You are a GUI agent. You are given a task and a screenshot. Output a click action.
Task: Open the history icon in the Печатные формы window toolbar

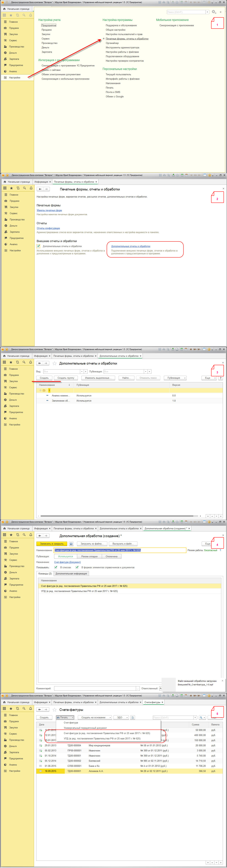coord(18,188)
